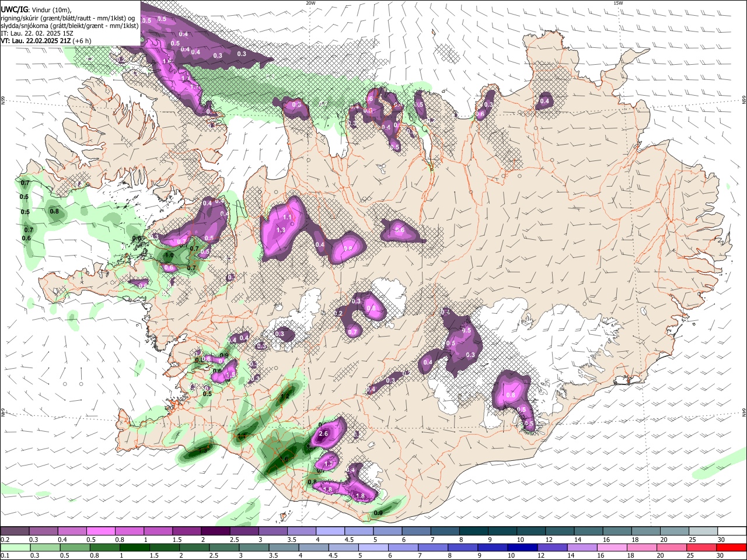
Task: Pick the light pink lower swatch between 16 and 18
Action: tap(611, 548)
